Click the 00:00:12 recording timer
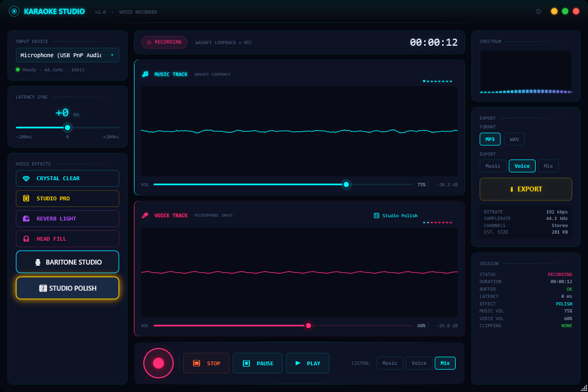588x392 pixels. click(x=433, y=42)
